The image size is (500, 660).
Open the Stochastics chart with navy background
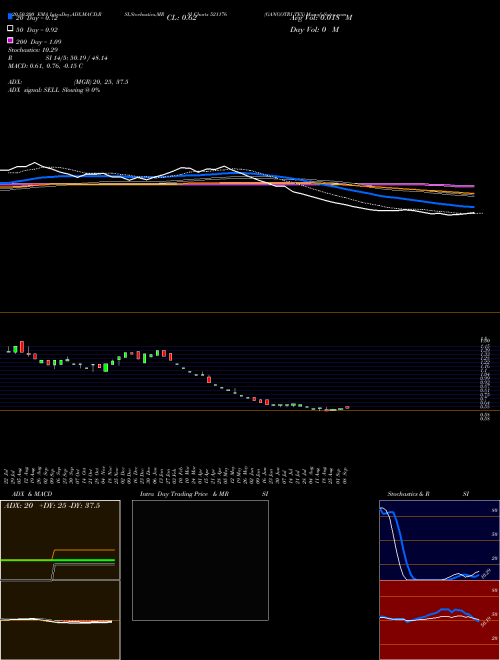tap(439, 540)
